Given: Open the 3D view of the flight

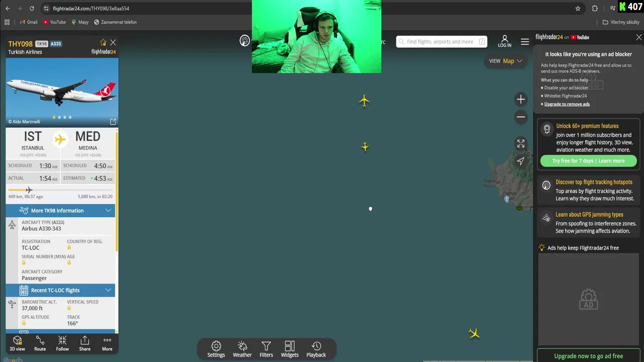Looking at the screenshot, I should 17,344.
